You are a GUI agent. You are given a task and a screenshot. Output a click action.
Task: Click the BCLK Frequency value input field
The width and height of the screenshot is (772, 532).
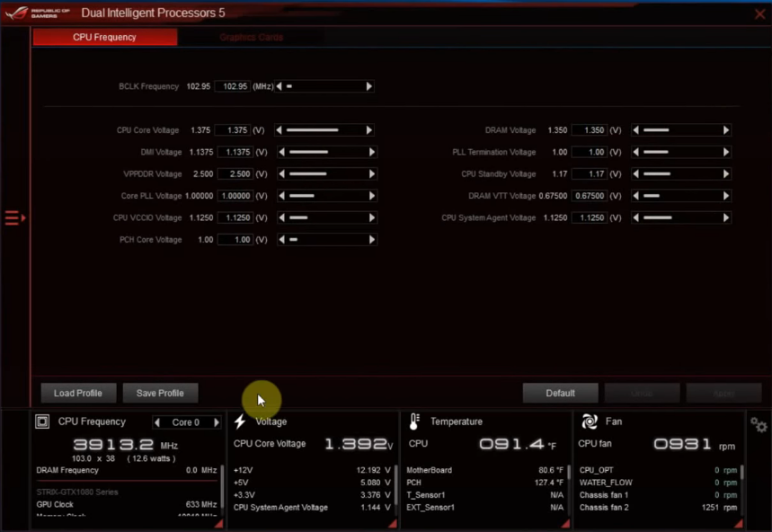[233, 86]
